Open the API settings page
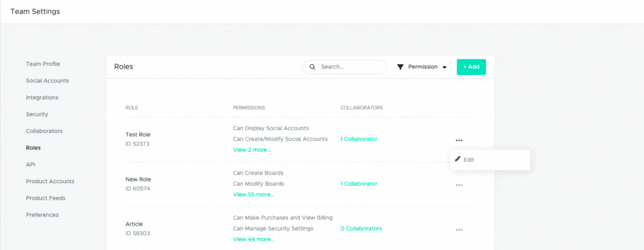 tap(30, 165)
